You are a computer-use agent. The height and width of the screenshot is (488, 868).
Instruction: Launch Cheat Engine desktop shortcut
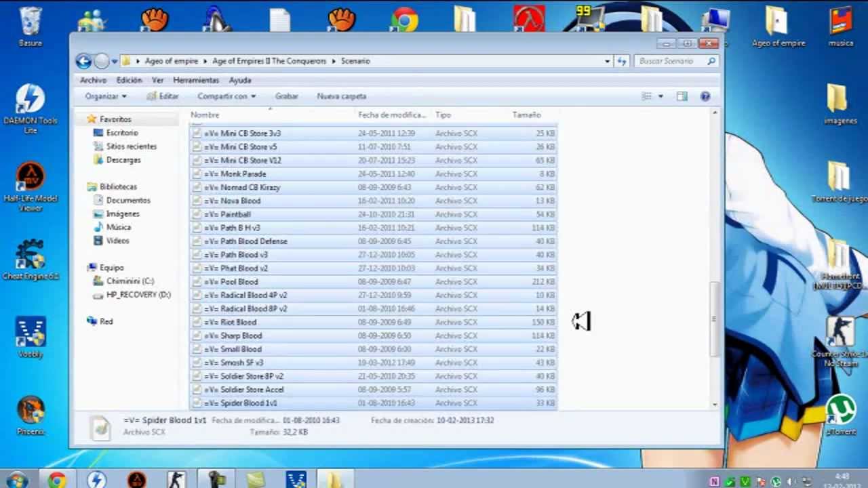(x=31, y=260)
